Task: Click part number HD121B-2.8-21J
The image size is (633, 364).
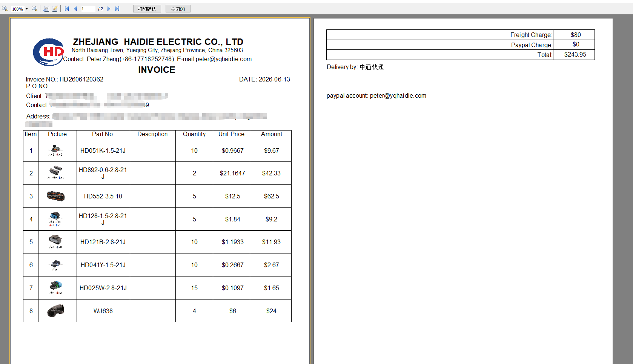Action: click(103, 242)
